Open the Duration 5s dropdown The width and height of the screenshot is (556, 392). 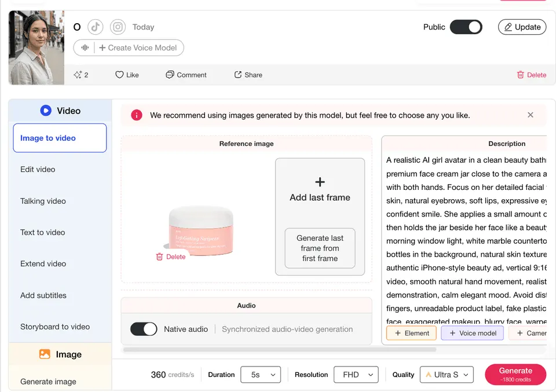[261, 375]
